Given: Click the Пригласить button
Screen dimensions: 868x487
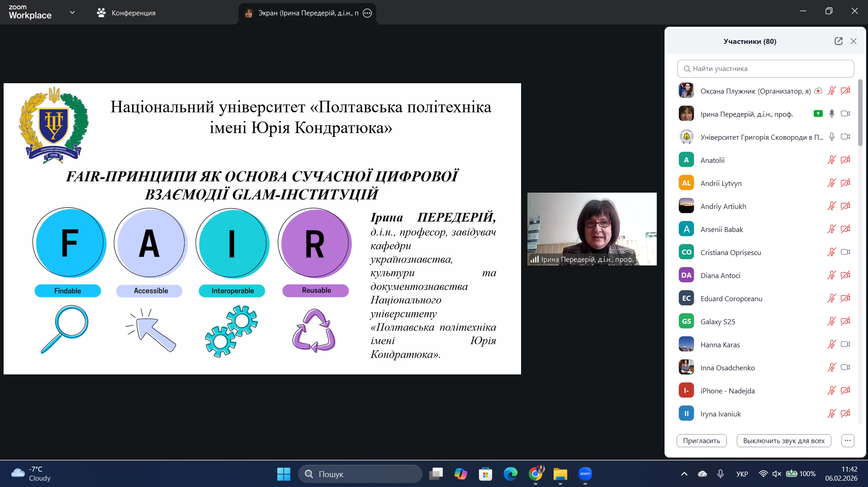Looking at the screenshot, I should [701, 441].
